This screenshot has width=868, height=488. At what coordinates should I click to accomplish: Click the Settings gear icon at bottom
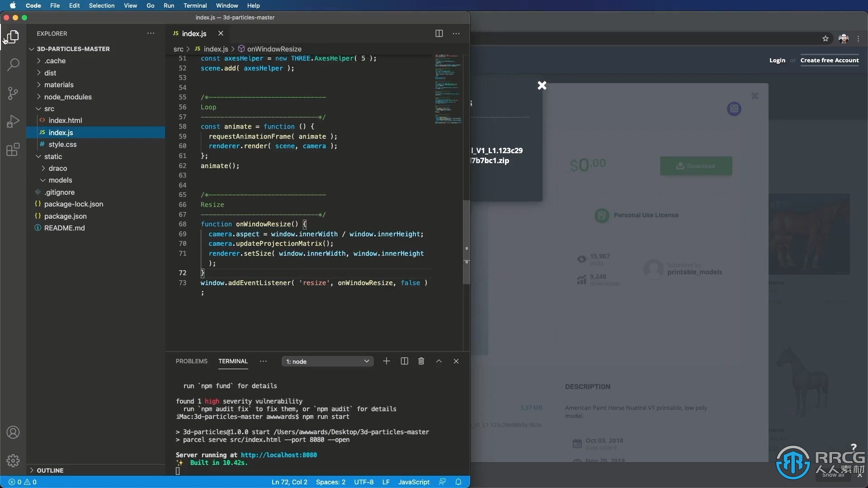(13, 460)
